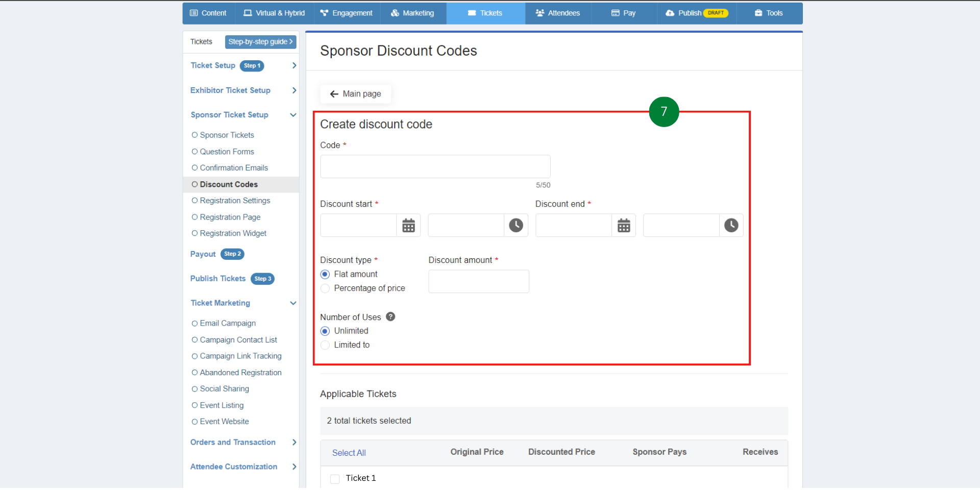Select Unlimited number of uses
The width and height of the screenshot is (980, 490).
pyautogui.click(x=325, y=331)
